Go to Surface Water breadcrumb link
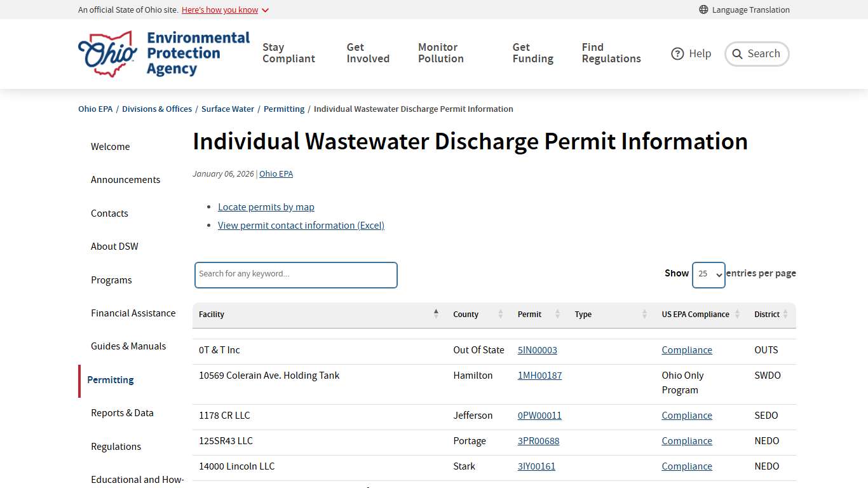This screenshot has width=868, height=488. (x=227, y=109)
